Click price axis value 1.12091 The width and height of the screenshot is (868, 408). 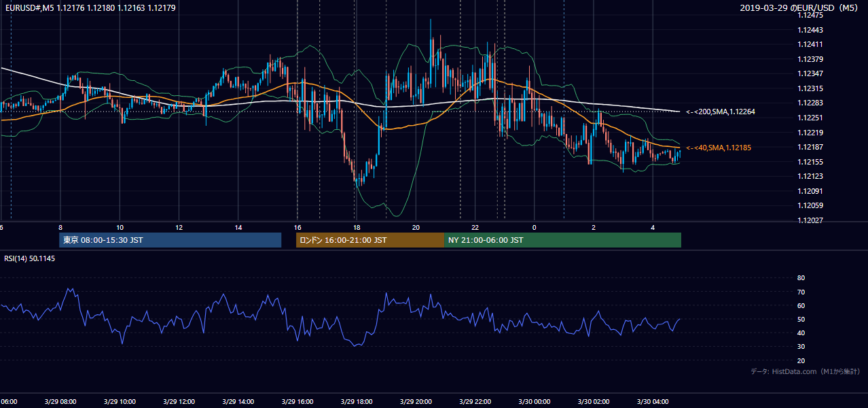tap(811, 191)
